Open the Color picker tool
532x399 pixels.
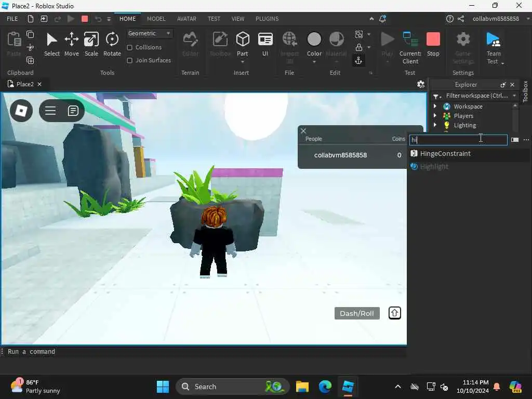coord(314,44)
